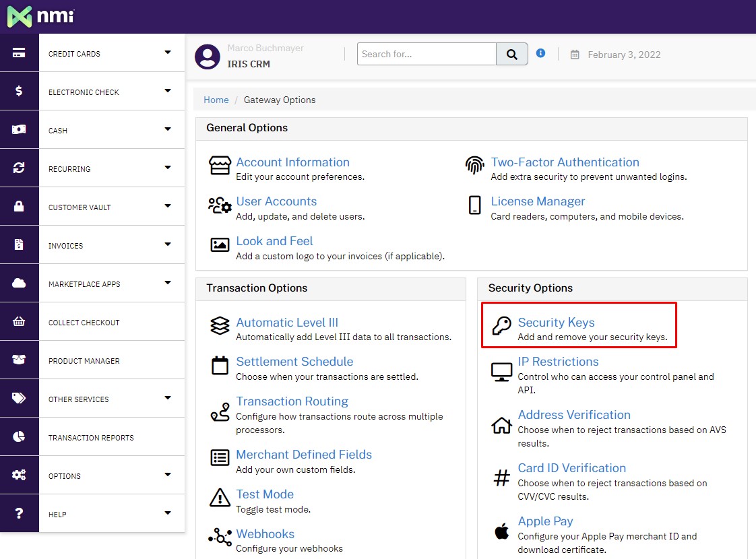Open the Card ID Verification link
Viewport: 756px width, 559px height.
coord(572,467)
